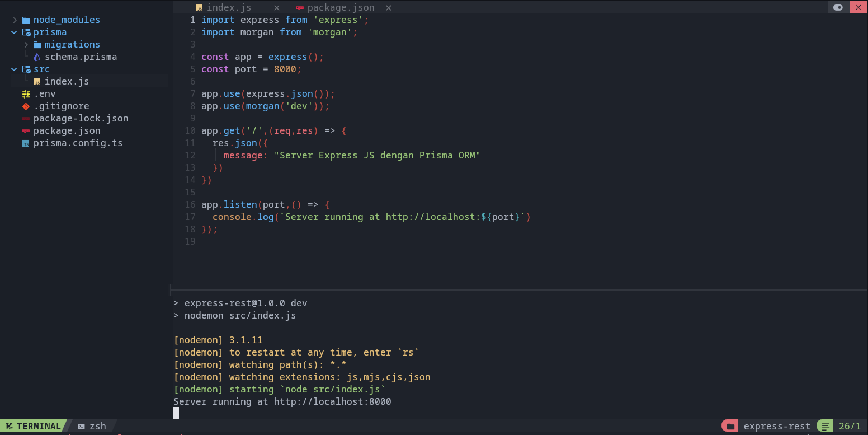
Task: Switch to the index.js tab
Action: pyautogui.click(x=229, y=8)
